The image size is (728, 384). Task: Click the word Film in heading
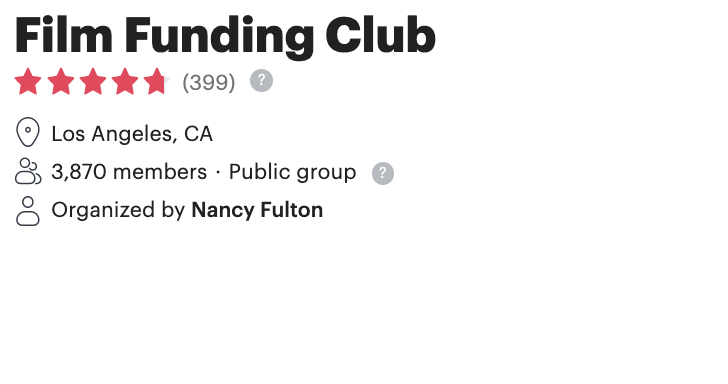click(64, 35)
